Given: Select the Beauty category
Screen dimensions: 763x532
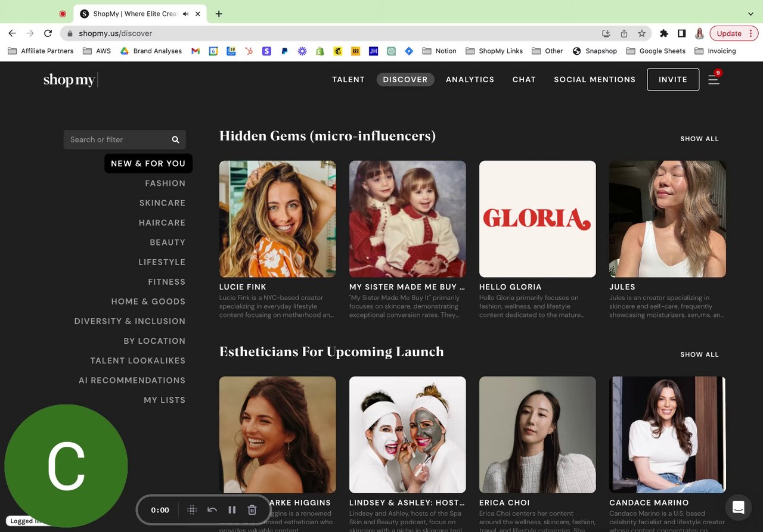Looking at the screenshot, I should [168, 242].
